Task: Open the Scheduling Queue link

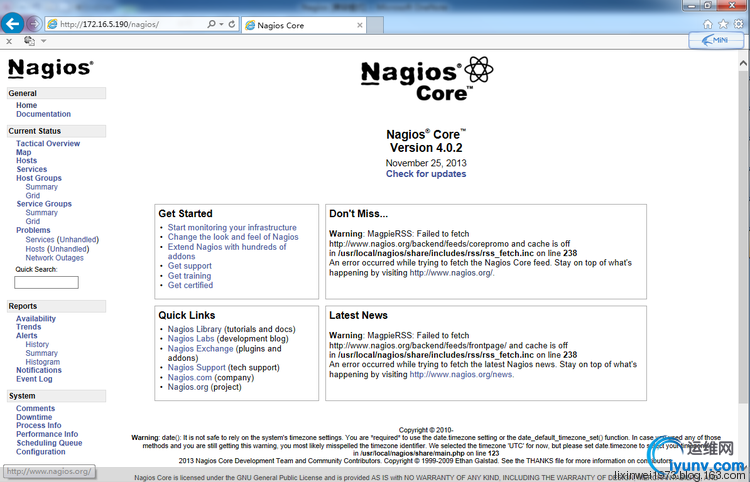Action: (49, 443)
